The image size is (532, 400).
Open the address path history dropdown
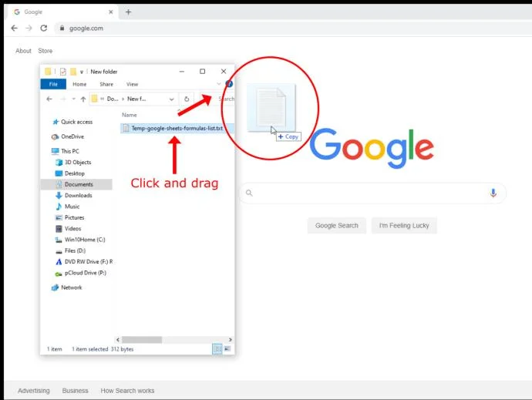click(171, 99)
